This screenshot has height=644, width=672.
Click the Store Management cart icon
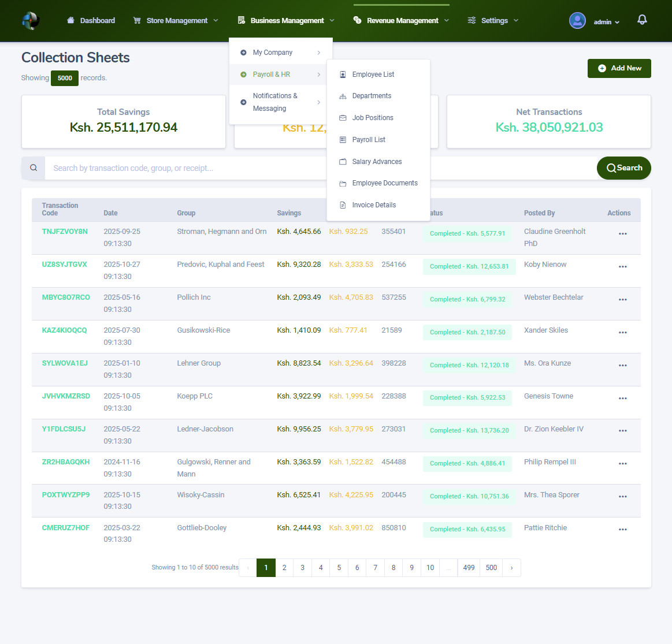(137, 20)
